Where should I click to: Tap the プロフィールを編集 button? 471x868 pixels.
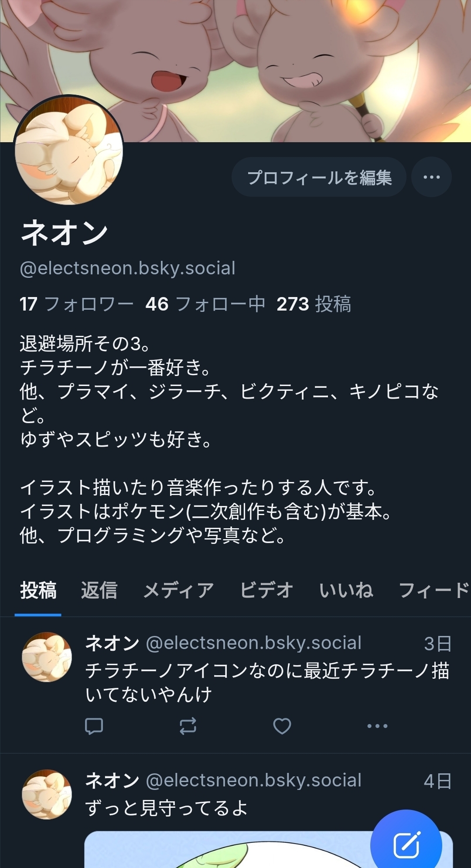319,177
